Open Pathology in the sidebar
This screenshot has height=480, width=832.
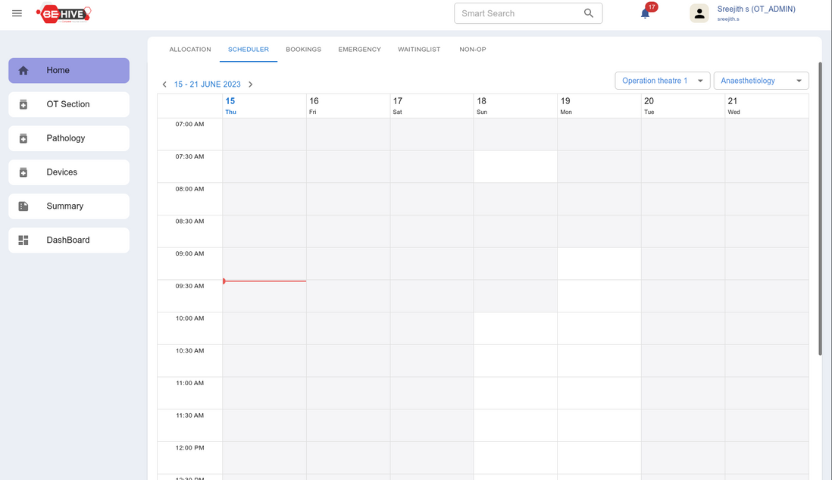(x=69, y=138)
